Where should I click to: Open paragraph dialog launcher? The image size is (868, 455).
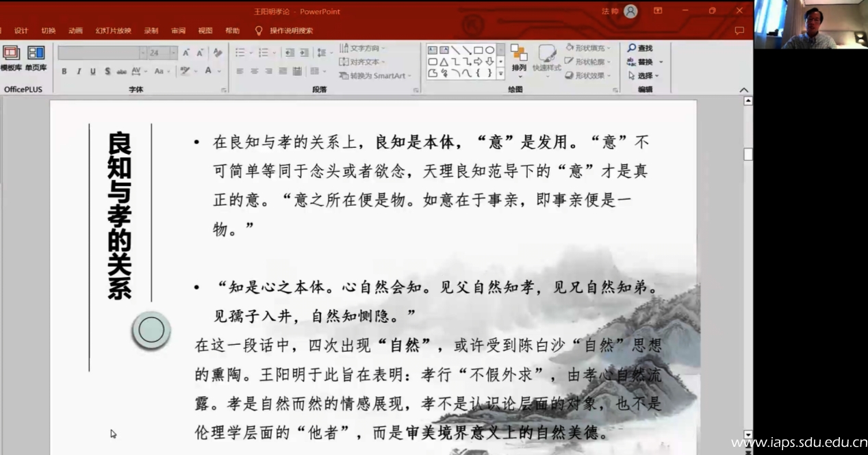417,90
